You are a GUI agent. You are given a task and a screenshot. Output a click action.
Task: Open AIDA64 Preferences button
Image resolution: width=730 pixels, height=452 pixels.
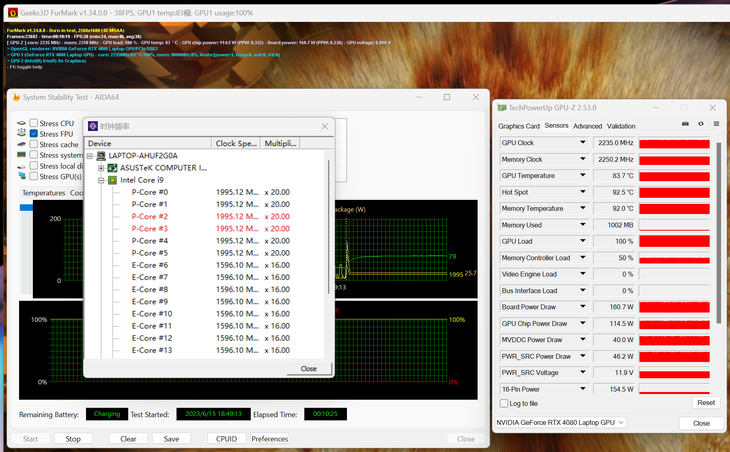click(x=270, y=439)
